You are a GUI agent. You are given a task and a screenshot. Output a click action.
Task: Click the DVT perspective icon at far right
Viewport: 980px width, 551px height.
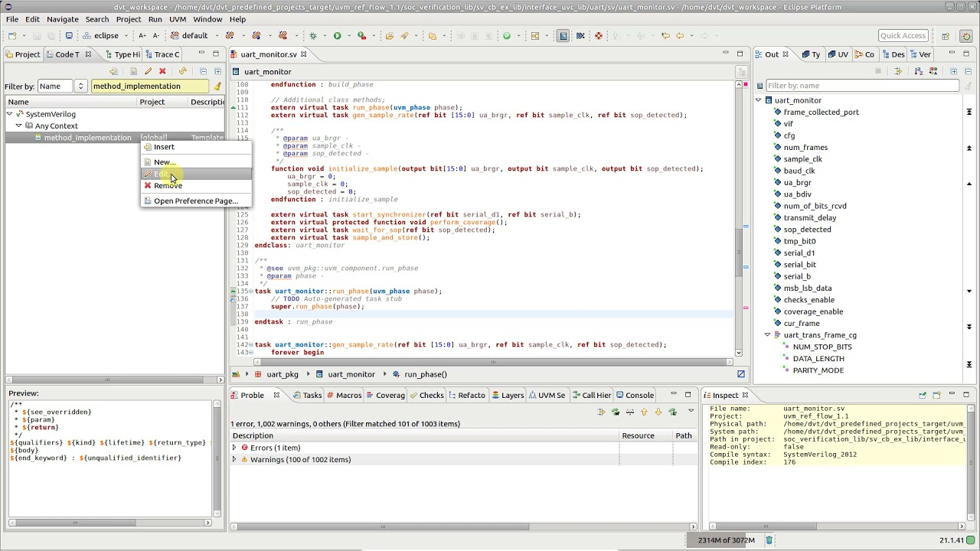pos(966,35)
